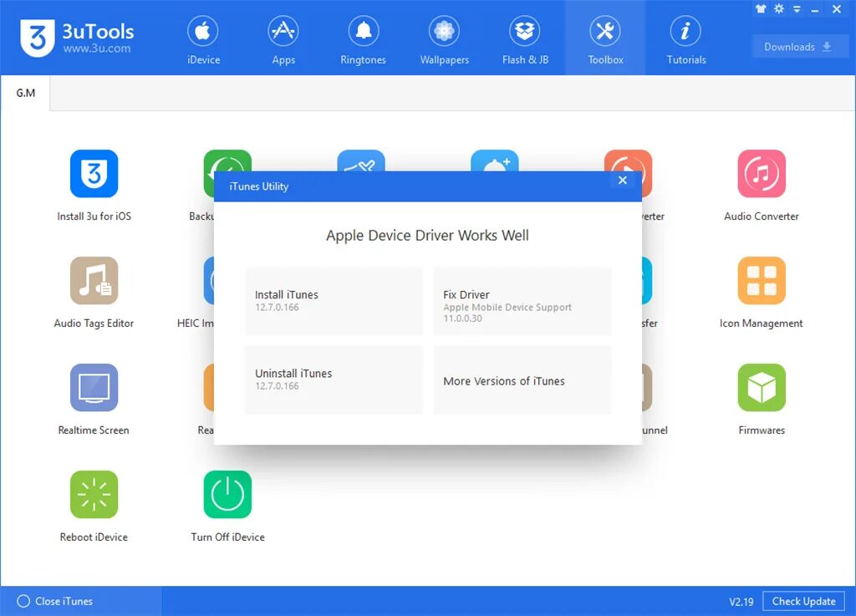The width and height of the screenshot is (856, 616).
Task: Launch Install 3u for iOS tool
Action: pyautogui.click(x=94, y=186)
